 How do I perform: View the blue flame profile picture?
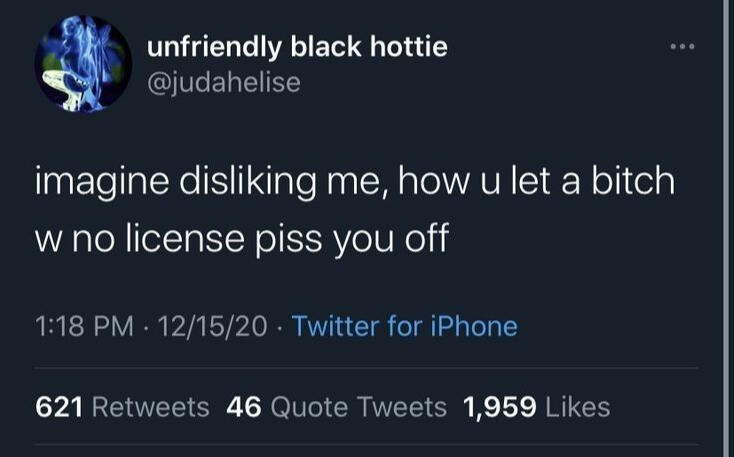click(x=83, y=64)
